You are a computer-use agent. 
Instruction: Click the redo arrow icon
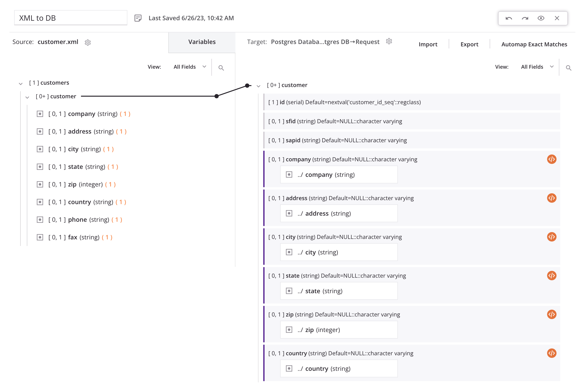point(525,18)
